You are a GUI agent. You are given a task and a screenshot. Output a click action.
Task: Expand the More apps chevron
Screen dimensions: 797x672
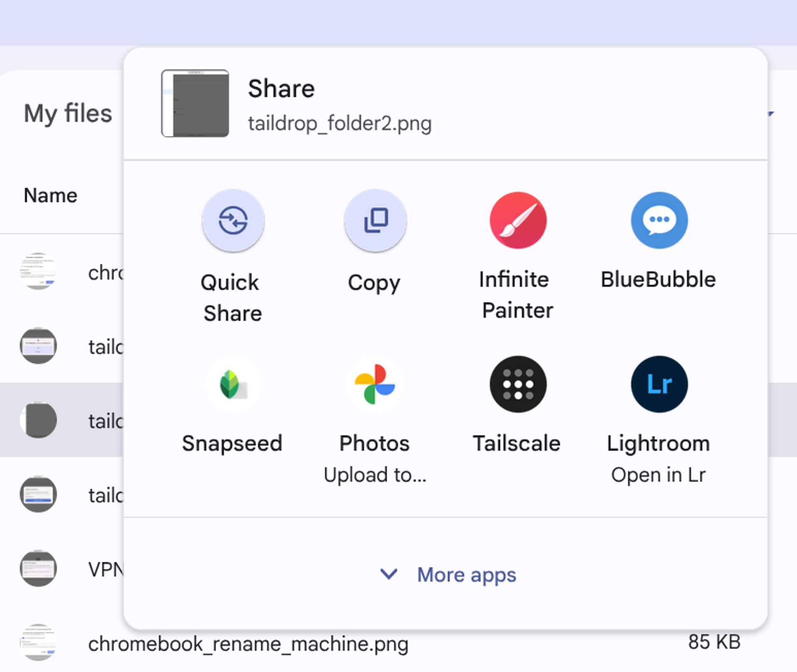(x=389, y=574)
